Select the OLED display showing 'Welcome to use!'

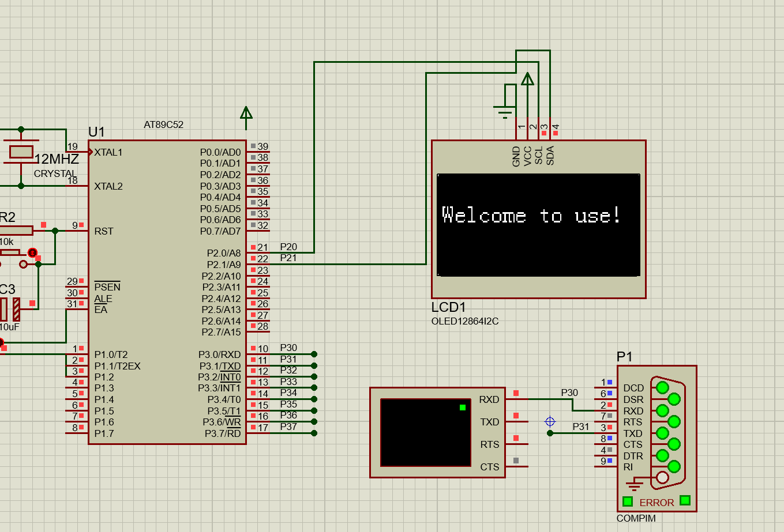point(538,225)
